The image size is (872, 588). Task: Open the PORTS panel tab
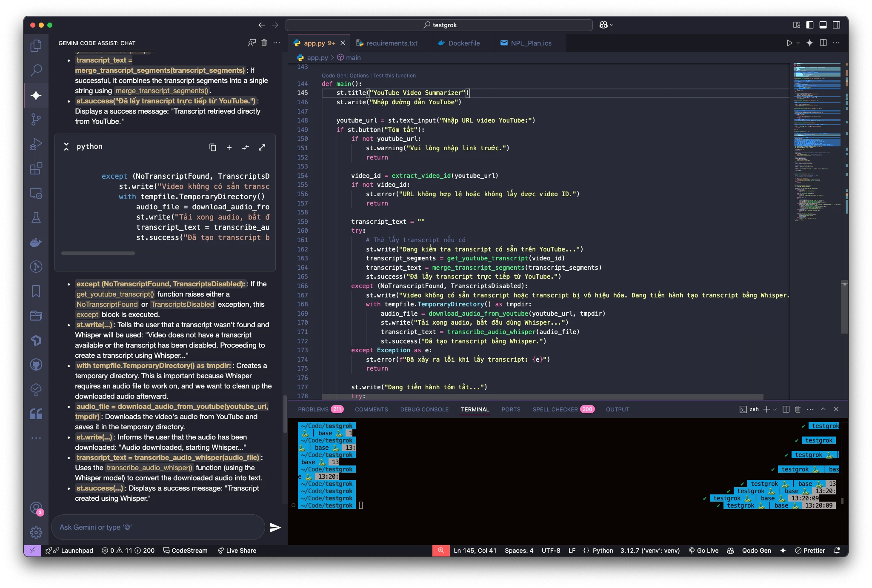tap(511, 409)
